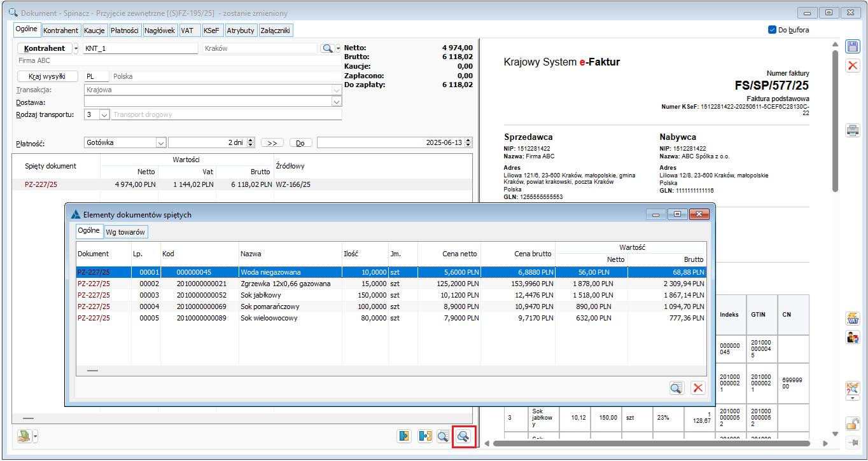Click the red X delete icon in popup
This screenshot has height=461, width=868.
tap(697, 388)
